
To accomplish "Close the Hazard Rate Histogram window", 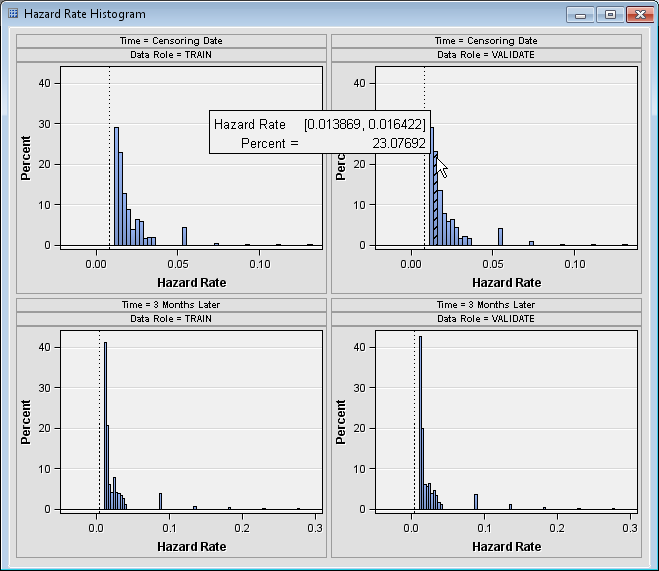I will pos(637,14).
